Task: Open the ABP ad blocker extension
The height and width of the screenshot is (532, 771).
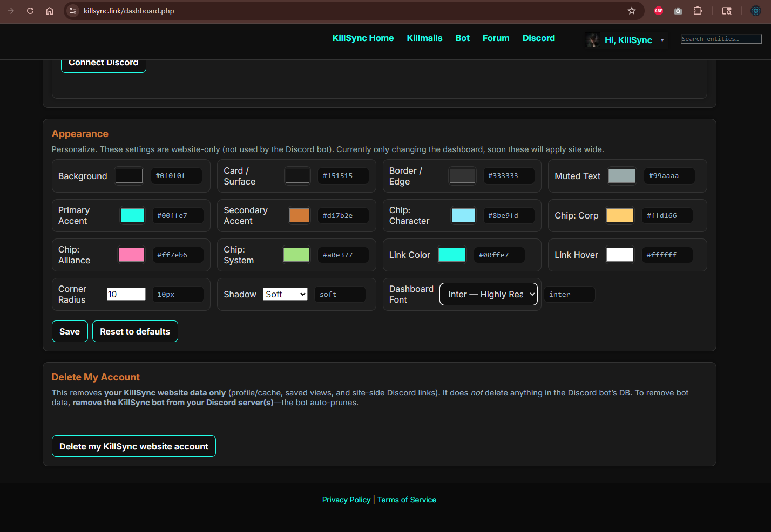Action: 658,11
